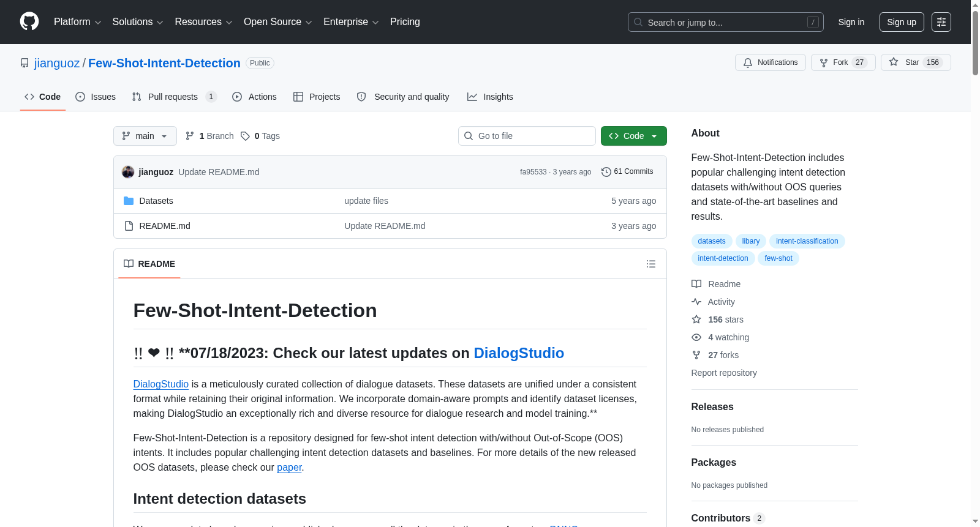Click jianguoz avatar in commit row
Screen dimensions: 980x527
[128, 172]
